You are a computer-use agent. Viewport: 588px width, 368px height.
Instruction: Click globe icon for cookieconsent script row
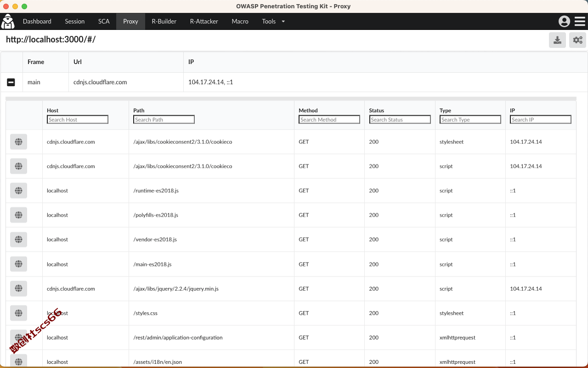click(18, 166)
